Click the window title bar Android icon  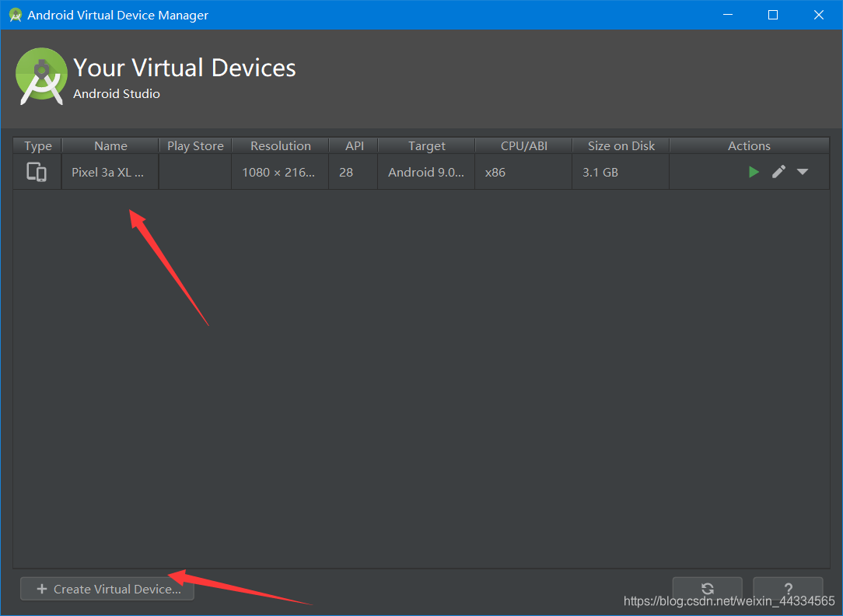[x=16, y=15]
